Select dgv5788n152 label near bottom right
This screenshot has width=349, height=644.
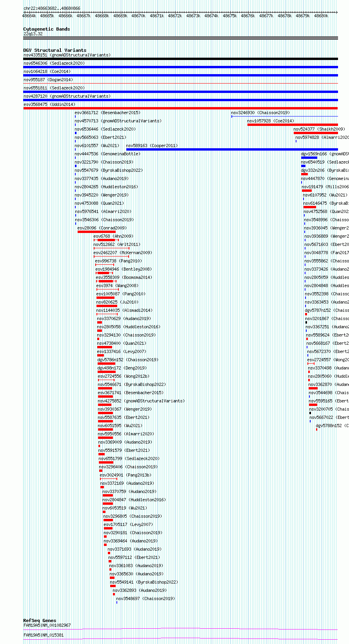click(332, 426)
